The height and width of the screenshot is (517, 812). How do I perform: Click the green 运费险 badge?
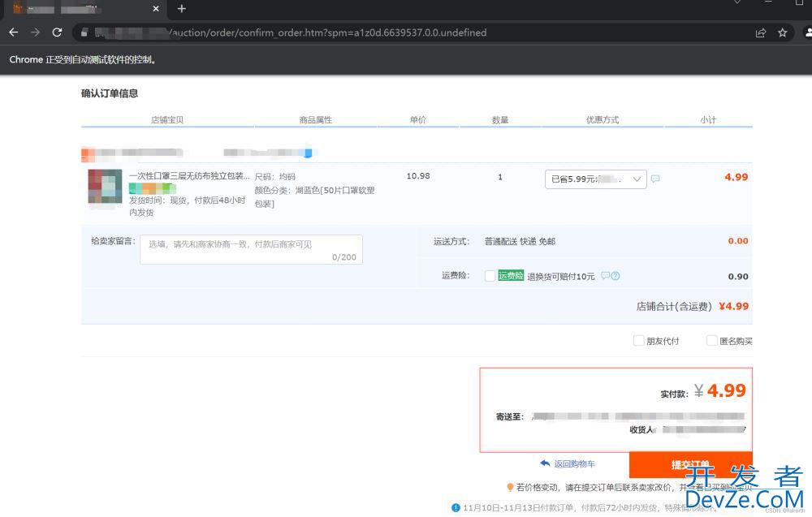(511, 275)
